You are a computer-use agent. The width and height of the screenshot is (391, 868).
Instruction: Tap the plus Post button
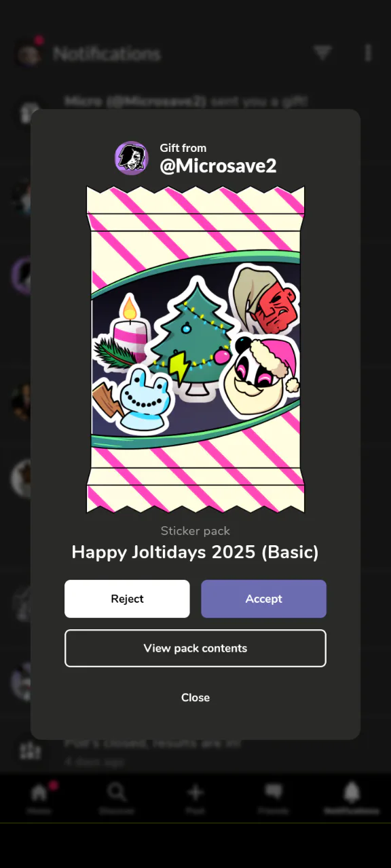[195, 797]
